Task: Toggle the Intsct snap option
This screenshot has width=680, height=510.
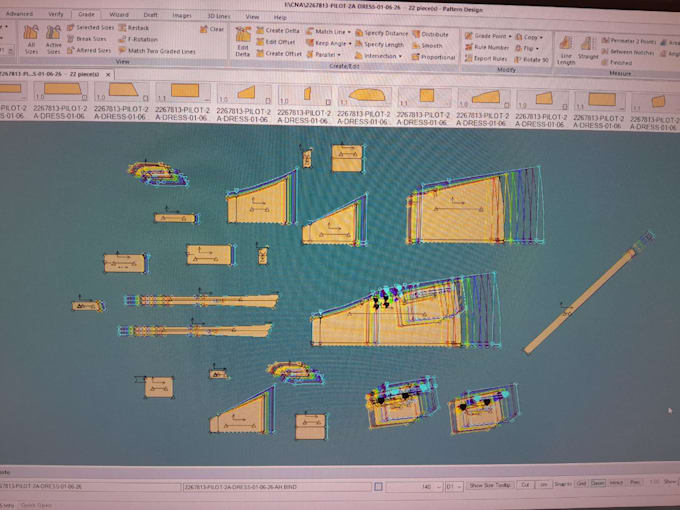Action: pyautogui.click(x=616, y=483)
